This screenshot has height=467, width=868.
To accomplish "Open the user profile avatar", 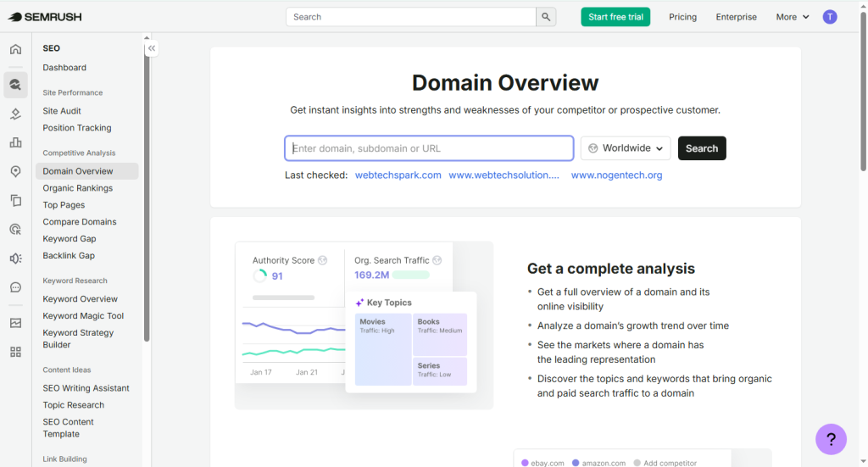I will [x=829, y=17].
